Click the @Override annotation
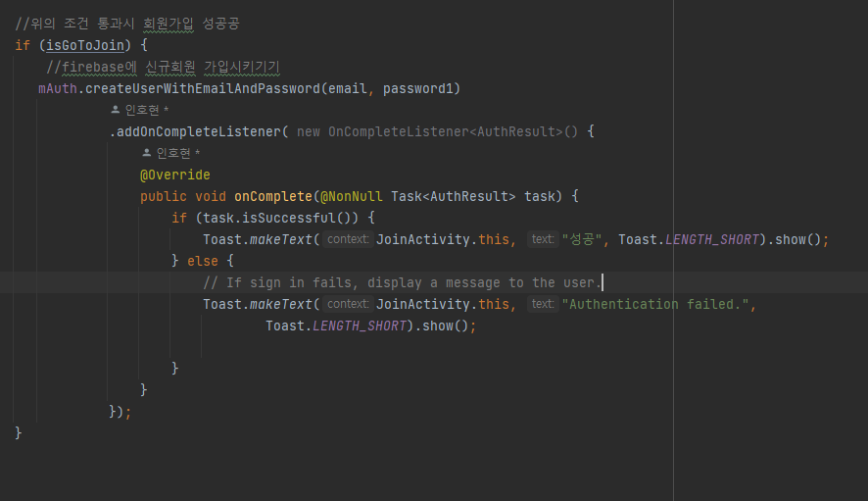 tap(175, 175)
